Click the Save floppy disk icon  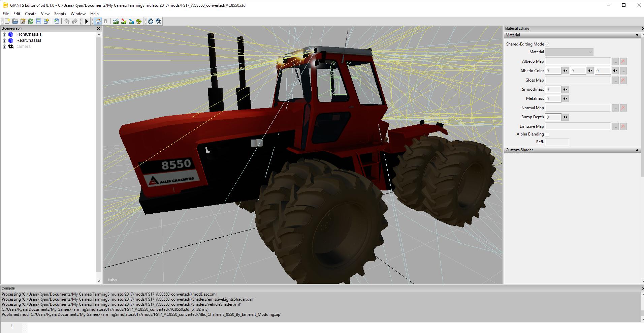38,21
